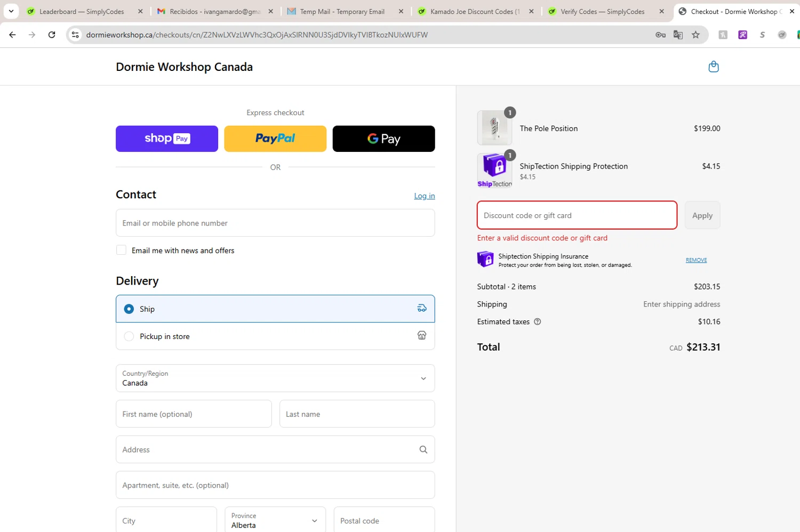Screen dimensions: 800x532
Task: Open tab search dropdown arrow
Action: (x=11, y=11)
